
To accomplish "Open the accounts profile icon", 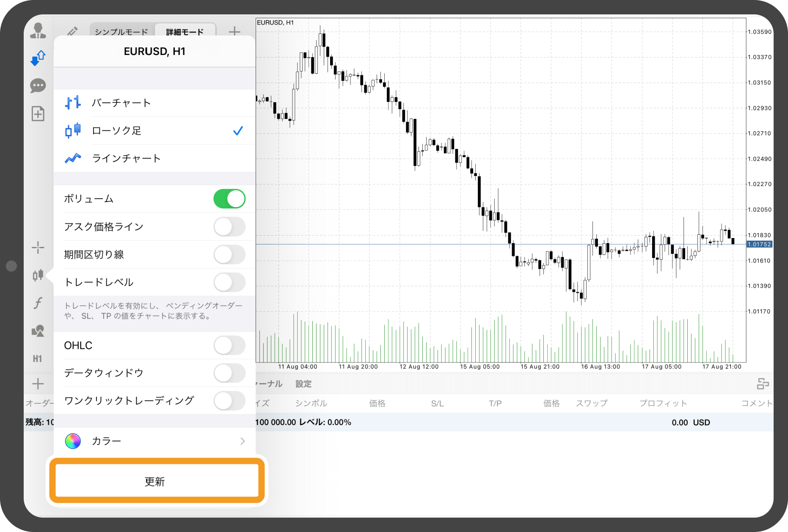I will pos(38,30).
